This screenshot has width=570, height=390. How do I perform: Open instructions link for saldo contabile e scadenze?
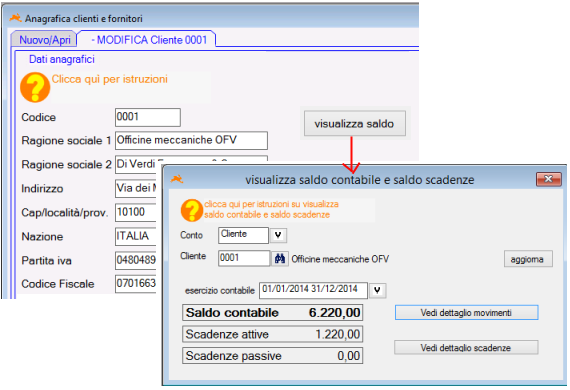[x=271, y=209]
